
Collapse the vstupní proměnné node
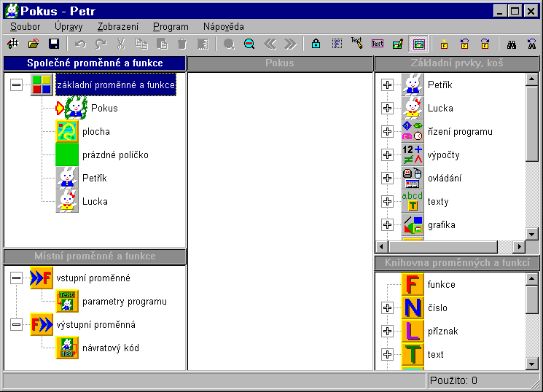17,278
